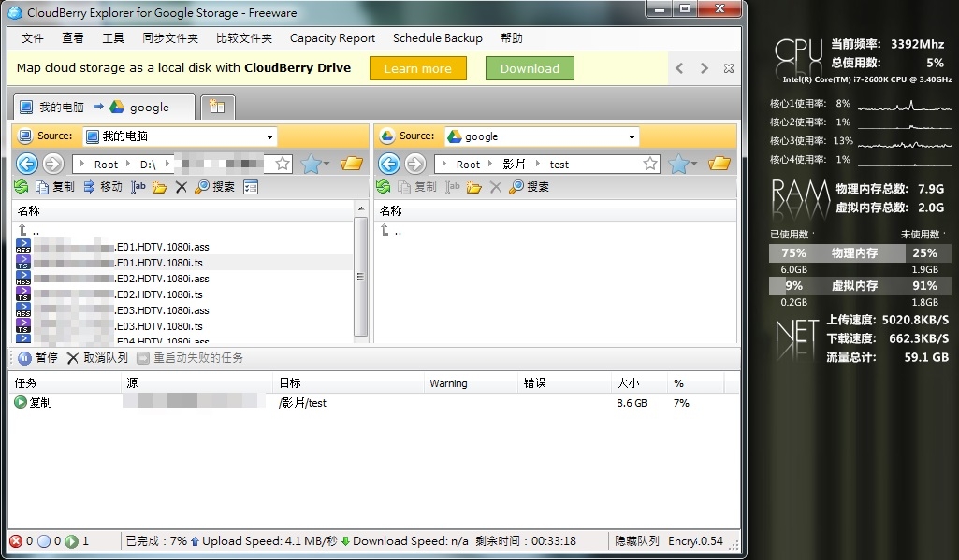Click 取消队列 button

[x=98, y=358]
